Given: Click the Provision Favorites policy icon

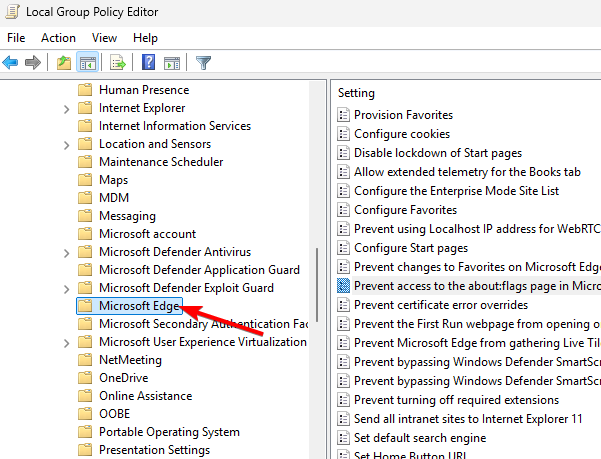Looking at the screenshot, I should tap(343, 115).
